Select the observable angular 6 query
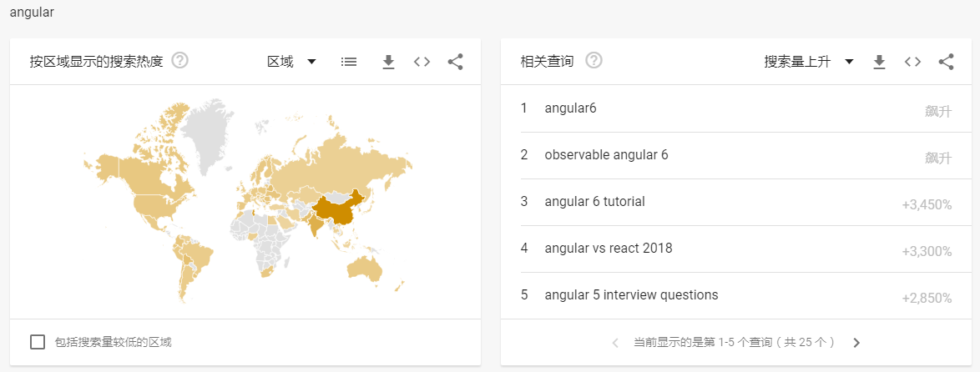 click(737, 155)
